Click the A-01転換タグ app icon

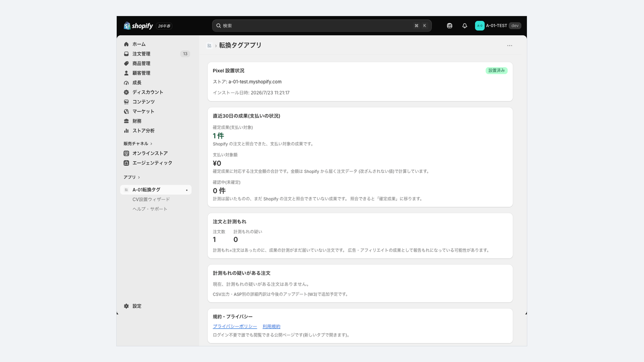(126, 190)
